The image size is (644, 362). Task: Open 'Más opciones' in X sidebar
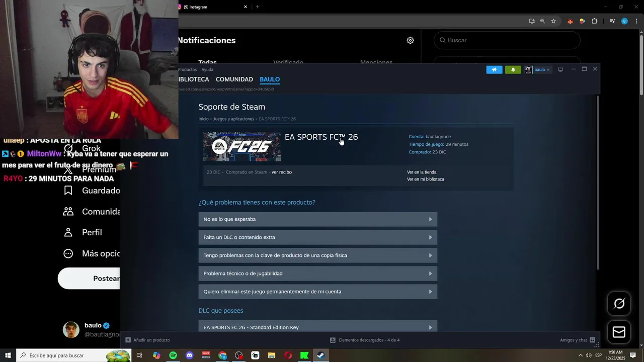tap(92, 253)
